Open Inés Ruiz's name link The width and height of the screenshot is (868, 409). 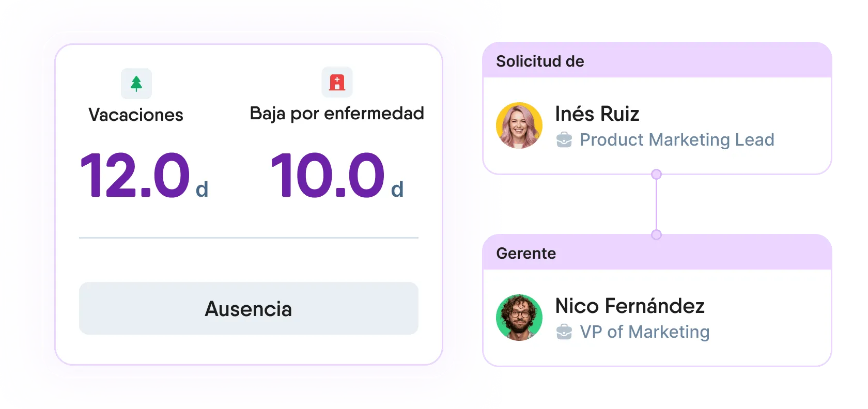pyautogui.click(x=597, y=114)
